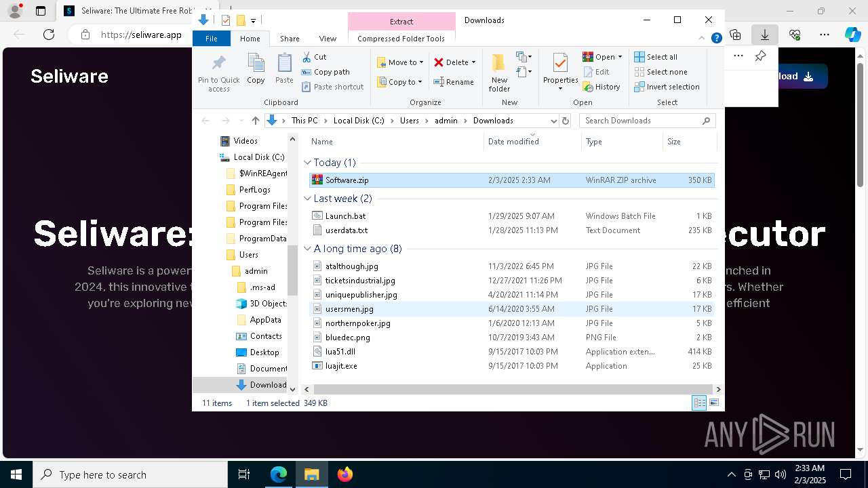Open Firefox from the taskbar
Viewport: 868px width, 488px height.
(x=344, y=474)
